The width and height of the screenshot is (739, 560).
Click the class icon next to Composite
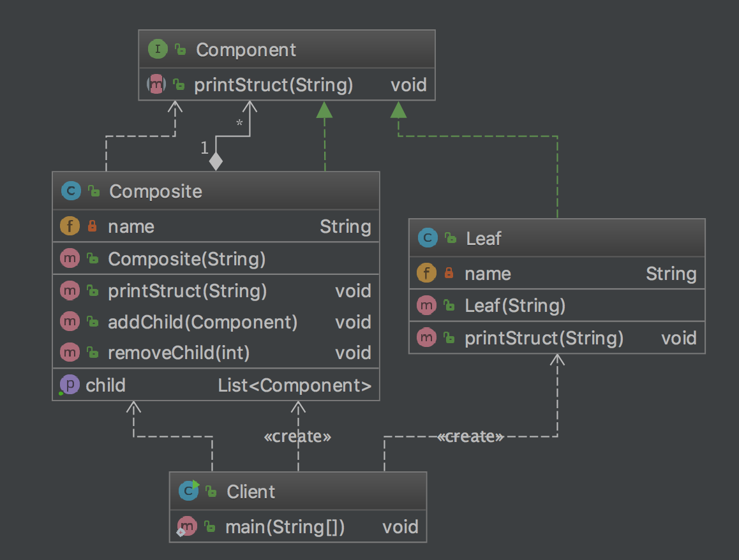(70, 191)
